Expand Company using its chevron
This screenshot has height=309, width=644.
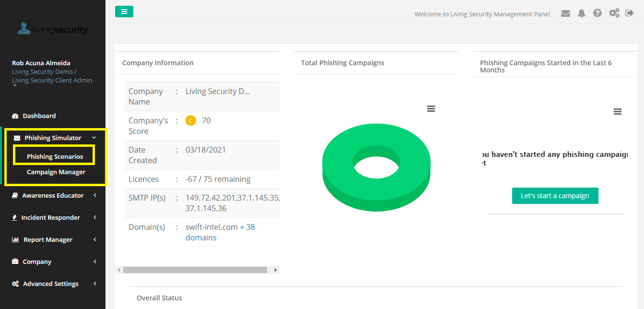pyautogui.click(x=95, y=261)
